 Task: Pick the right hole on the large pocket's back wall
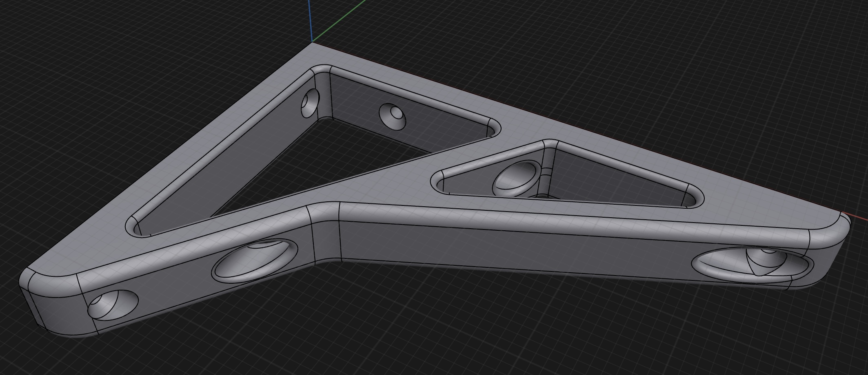392,116
